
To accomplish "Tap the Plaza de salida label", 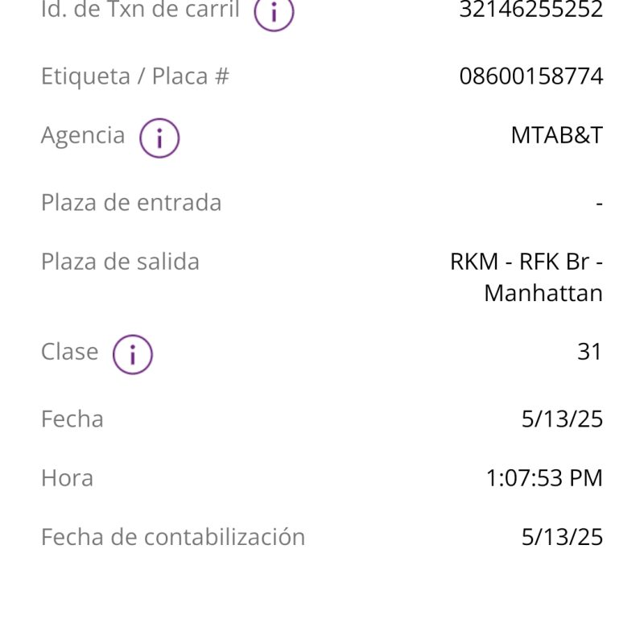I will pyautogui.click(x=120, y=262).
